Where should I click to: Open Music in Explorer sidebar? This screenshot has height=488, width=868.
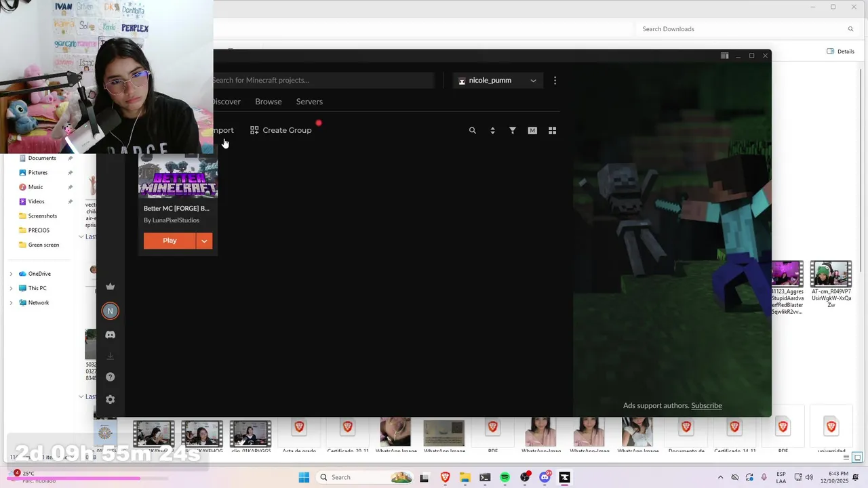coord(35,187)
